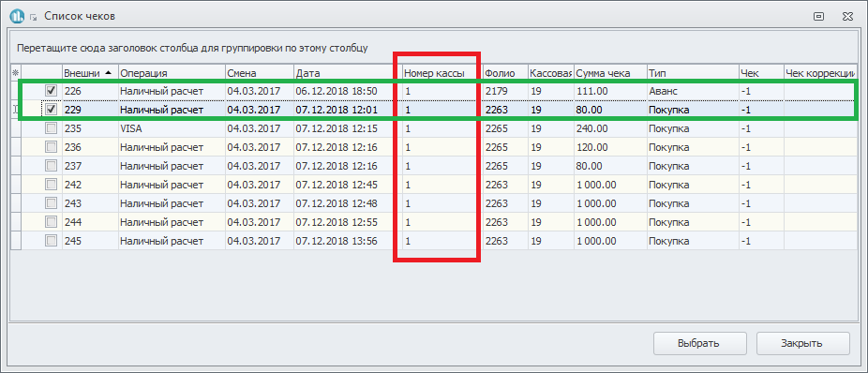This screenshot has height=373, width=868.
Task: Sort by the Кассовая column header
Action: coord(551,73)
